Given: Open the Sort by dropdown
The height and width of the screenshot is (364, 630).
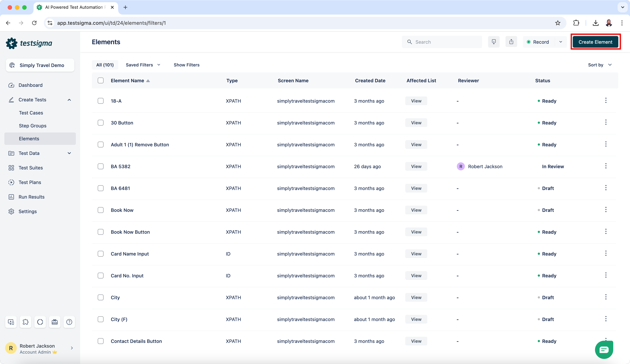Looking at the screenshot, I should coord(600,65).
